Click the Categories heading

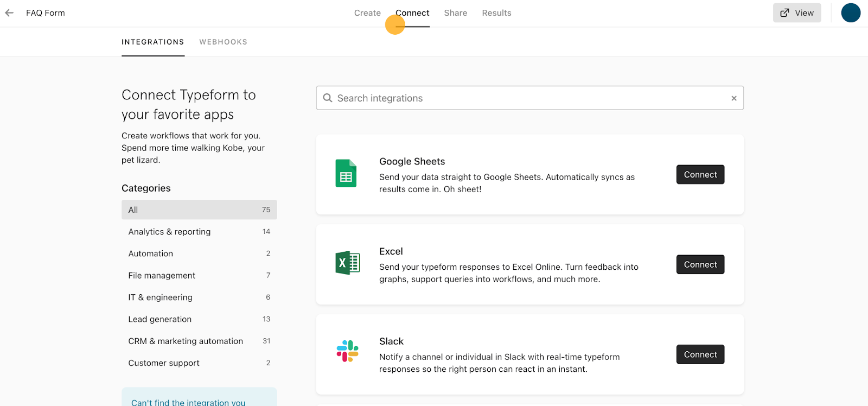coord(146,188)
